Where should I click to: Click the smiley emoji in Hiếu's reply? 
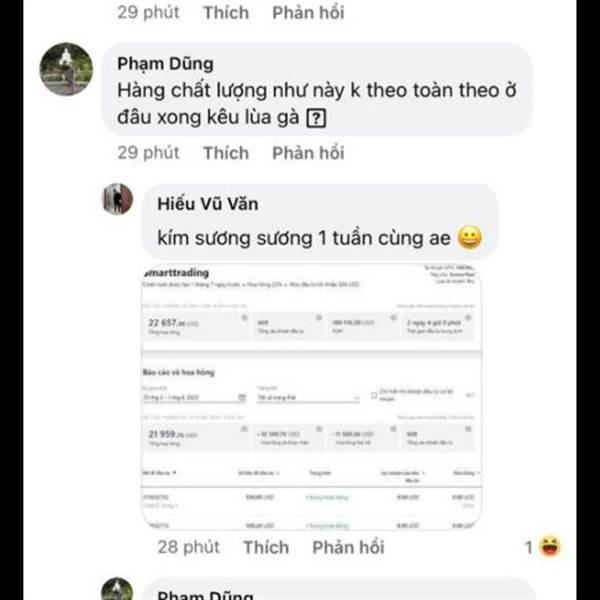coord(470,238)
